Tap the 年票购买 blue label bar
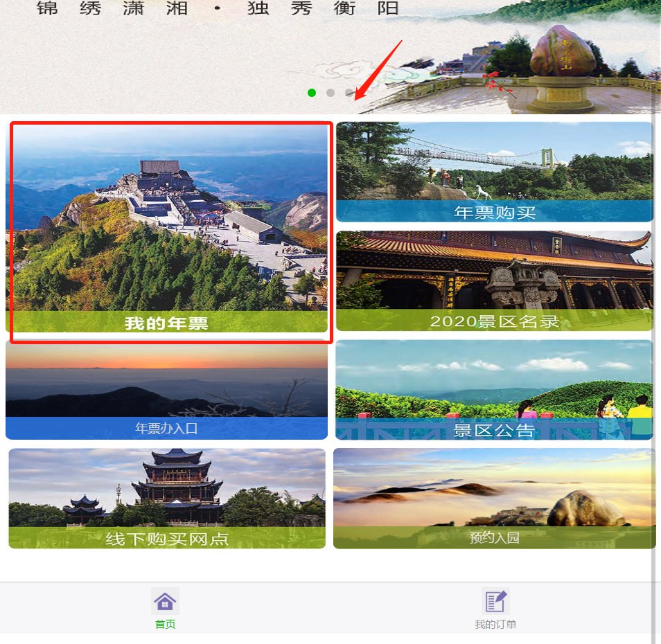This screenshot has height=644, width=661. tap(495, 211)
